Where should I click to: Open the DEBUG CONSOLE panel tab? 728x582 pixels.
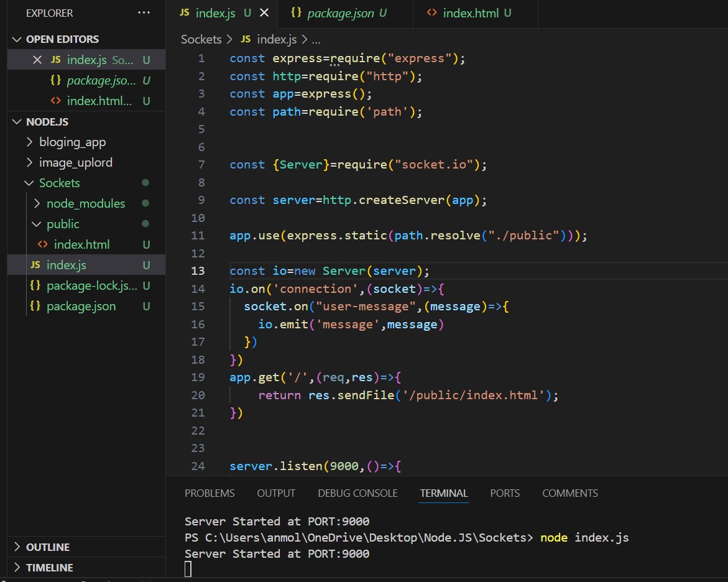coord(357,493)
